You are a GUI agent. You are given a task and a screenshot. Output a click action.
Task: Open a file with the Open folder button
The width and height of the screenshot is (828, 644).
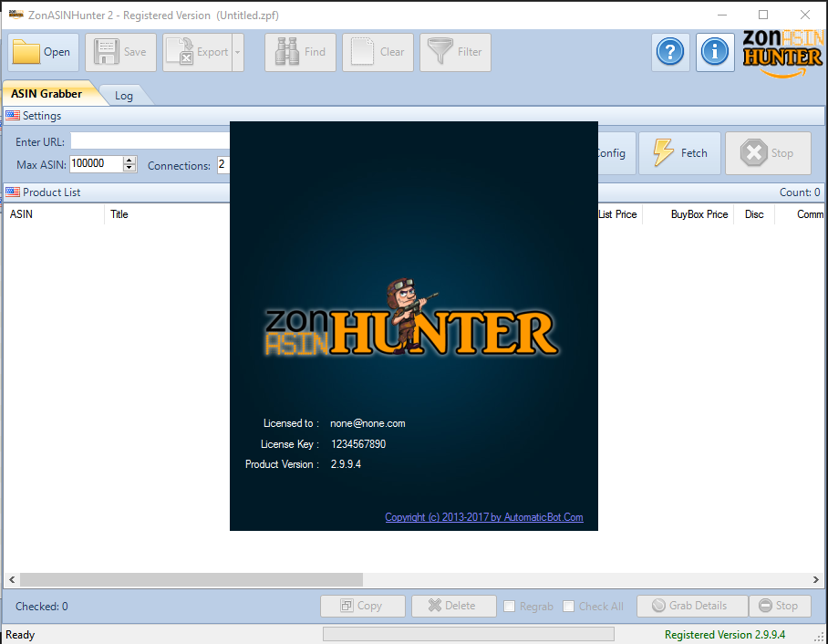pyautogui.click(x=43, y=52)
